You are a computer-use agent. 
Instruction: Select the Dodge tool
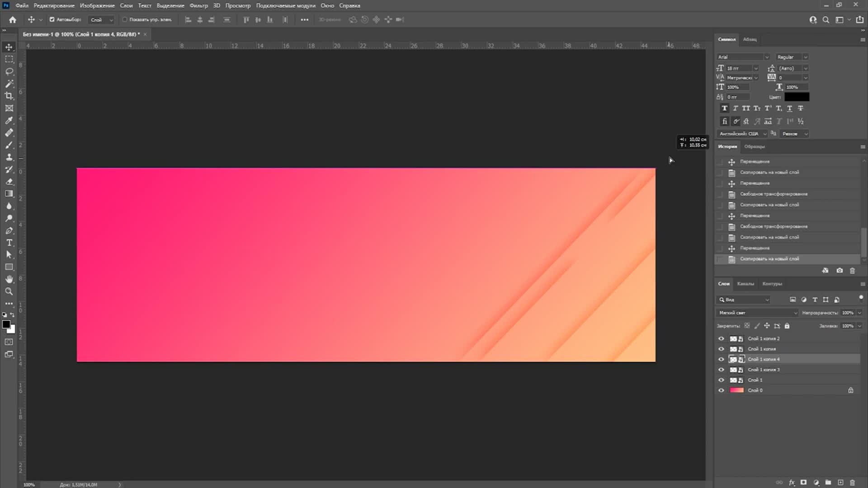(x=9, y=218)
